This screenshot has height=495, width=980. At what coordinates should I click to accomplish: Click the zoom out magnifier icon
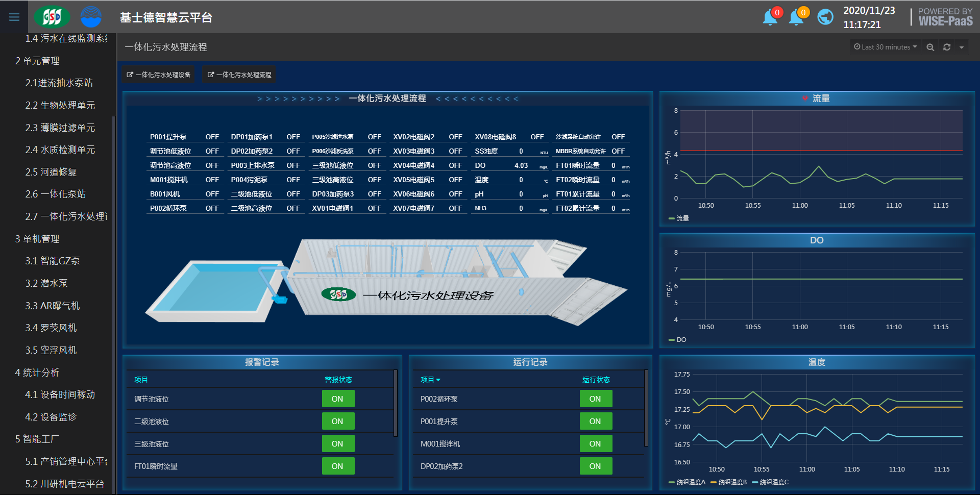coord(930,47)
